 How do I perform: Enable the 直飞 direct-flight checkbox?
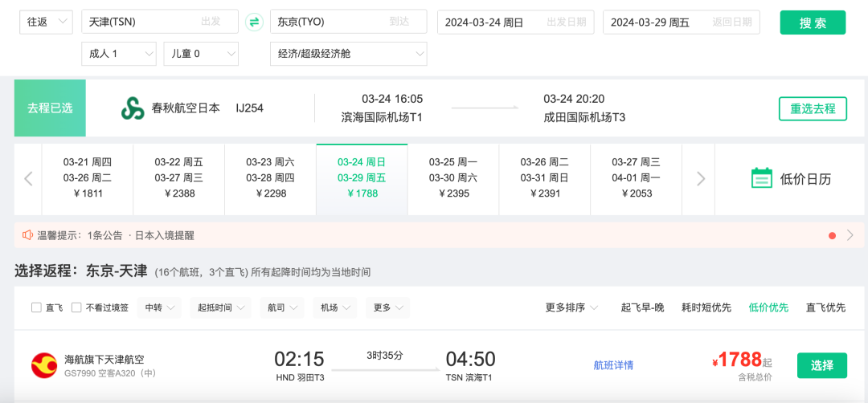(x=36, y=307)
